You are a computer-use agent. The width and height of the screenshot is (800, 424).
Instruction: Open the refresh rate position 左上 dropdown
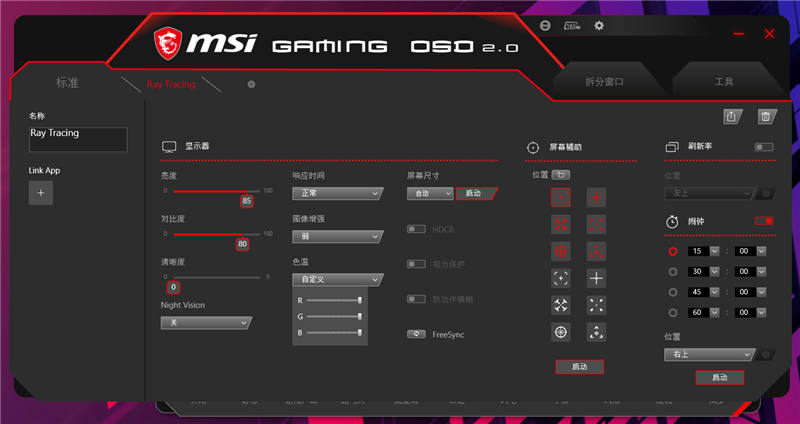coord(710,194)
